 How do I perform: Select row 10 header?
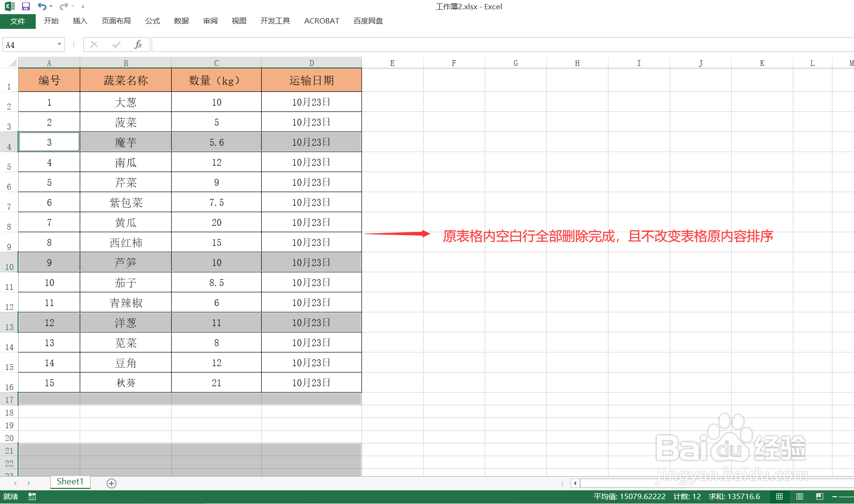pyautogui.click(x=9, y=263)
